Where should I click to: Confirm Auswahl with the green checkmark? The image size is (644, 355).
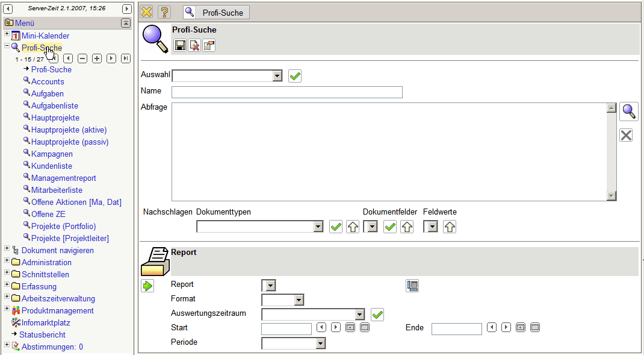[x=295, y=76]
